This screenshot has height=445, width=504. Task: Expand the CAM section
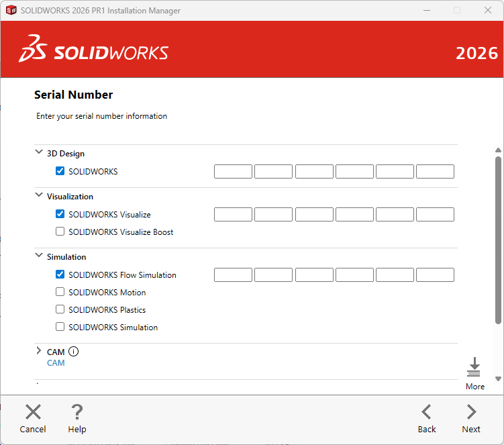point(38,350)
